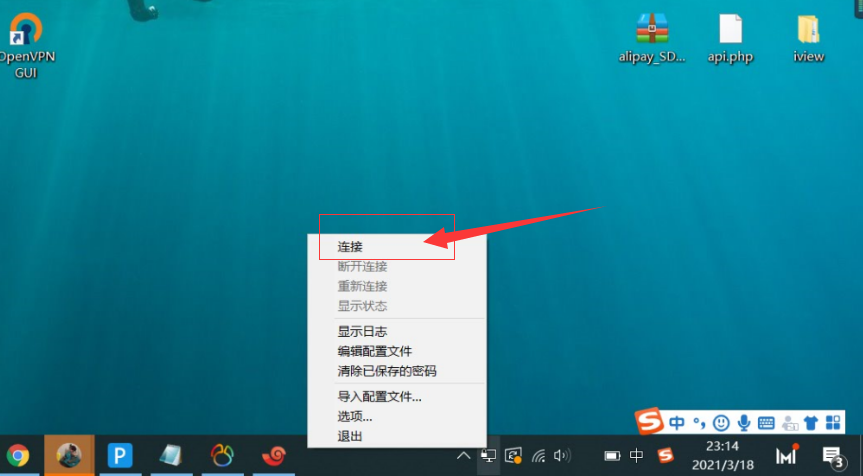This screenshot has height=476, width=863.
Task: Toggle Sogou 中 Chinese/English input mode
Action: 677,423
